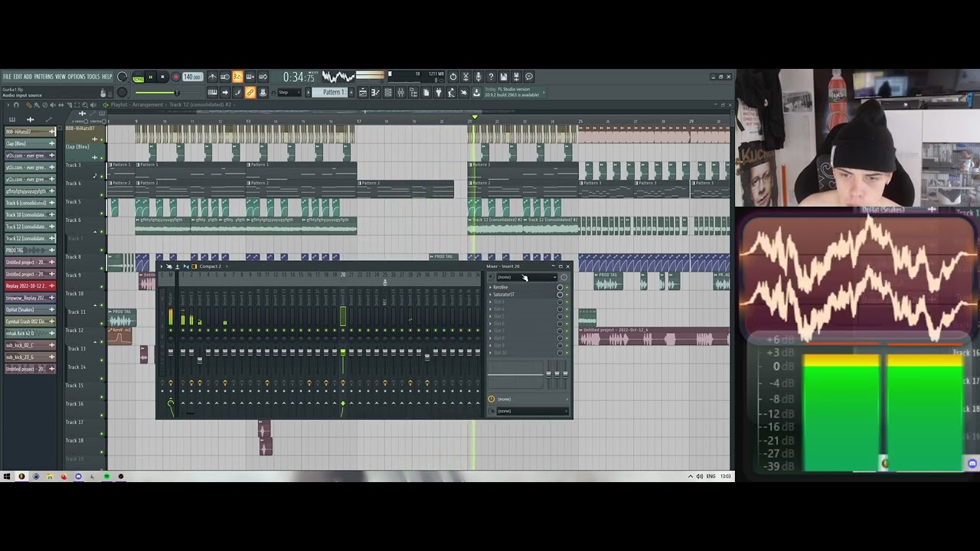The image size is (980, 551).
Task: Click the Stop playback button
Action: (162, 77)
